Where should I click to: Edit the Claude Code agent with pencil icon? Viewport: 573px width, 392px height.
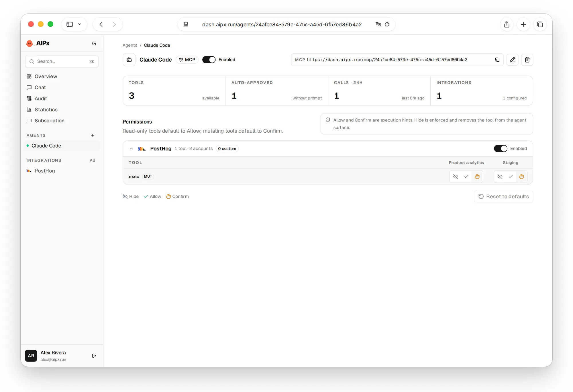(512, 60)
